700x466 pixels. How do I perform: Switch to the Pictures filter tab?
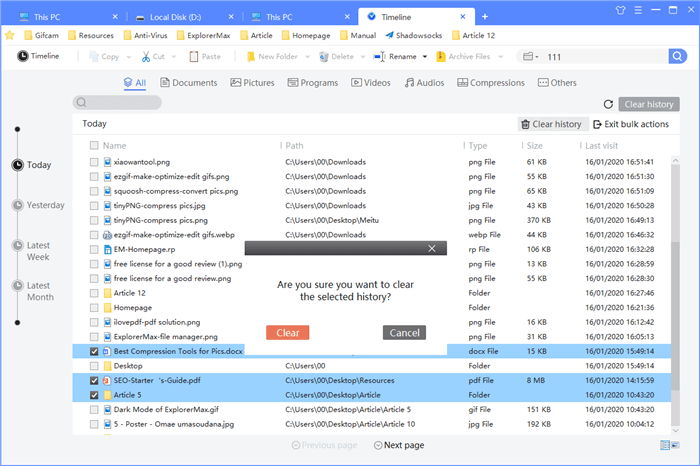pyautogui.click(x=252, y=83)
